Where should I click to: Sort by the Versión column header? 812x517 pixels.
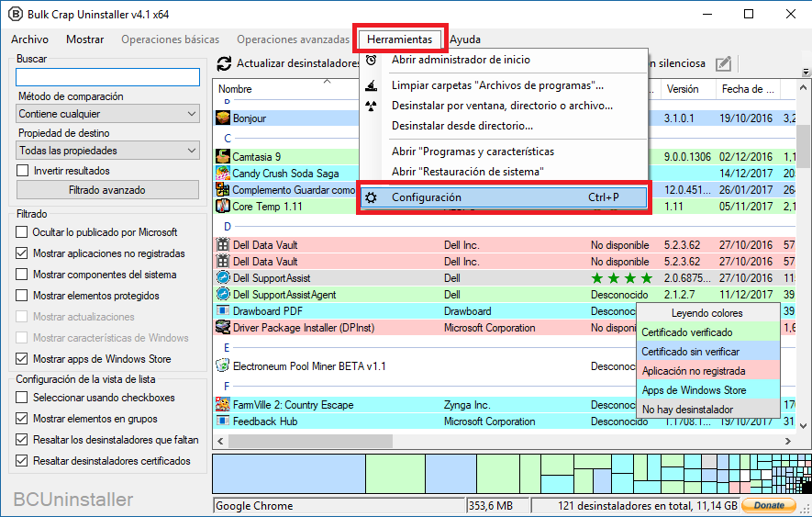click(x=688, y=89)
